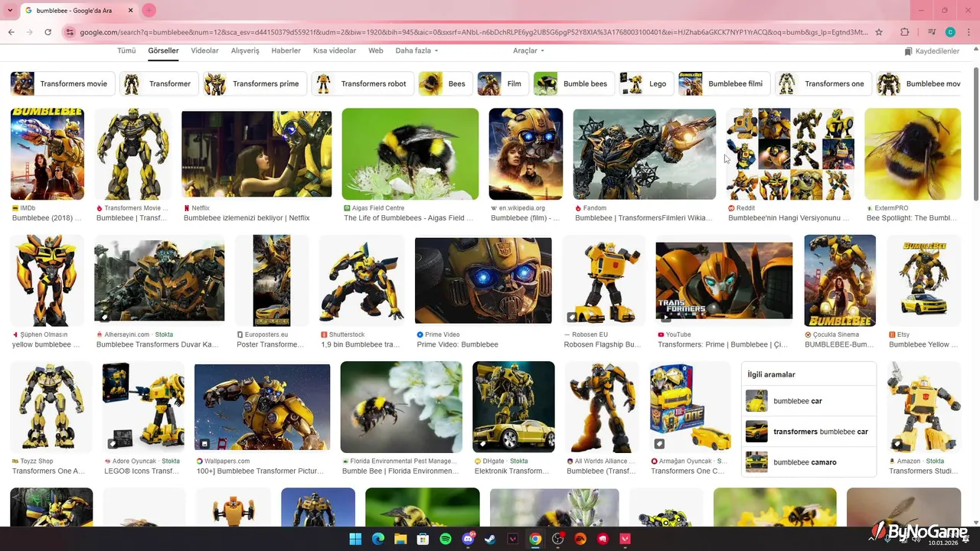Open the tab search dropdown arrow
980x551 pixels.
click(10, 11)
